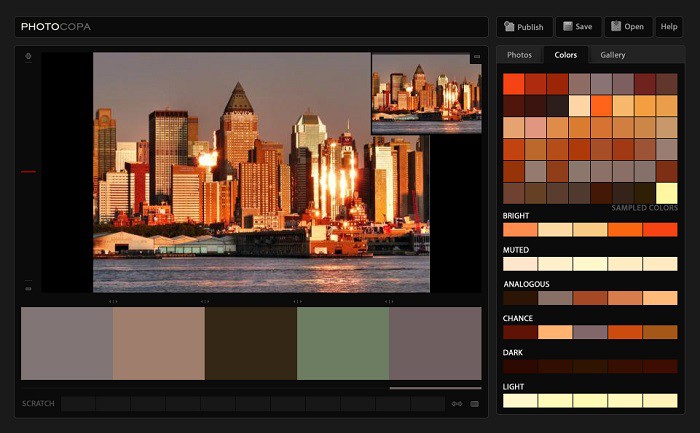
Task: Click the divider handle between first two palette swatches
Action: pos(113,301)
